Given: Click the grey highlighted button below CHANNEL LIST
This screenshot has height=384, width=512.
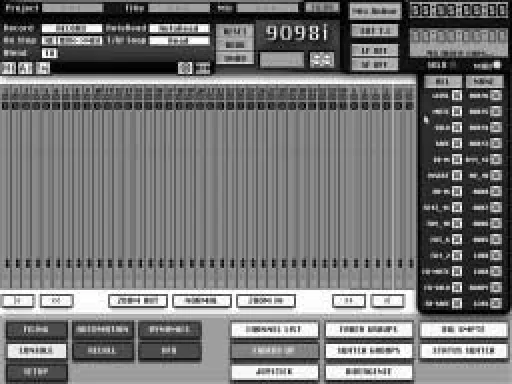Looking at the screenshot, I should [x=274, y=351].
